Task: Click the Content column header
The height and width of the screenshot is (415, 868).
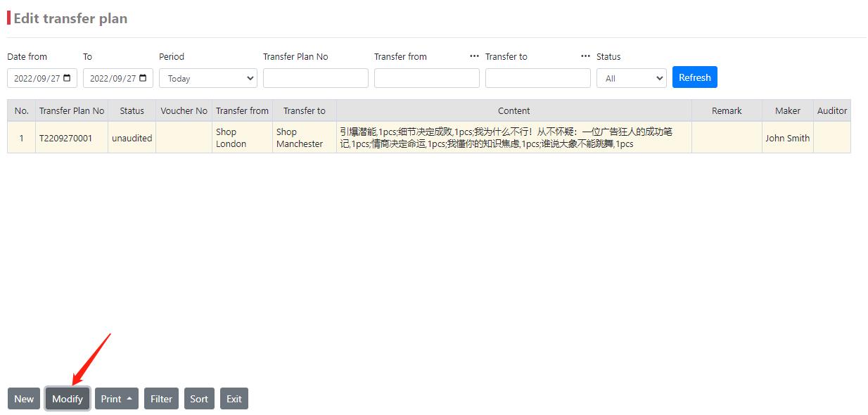Action: coord(514,110)
